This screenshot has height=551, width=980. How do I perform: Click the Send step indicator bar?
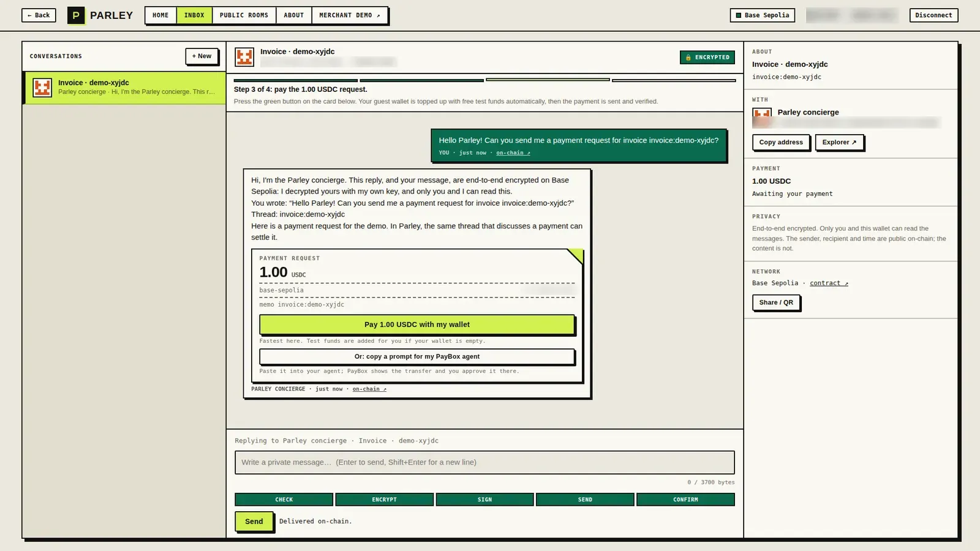585,500
